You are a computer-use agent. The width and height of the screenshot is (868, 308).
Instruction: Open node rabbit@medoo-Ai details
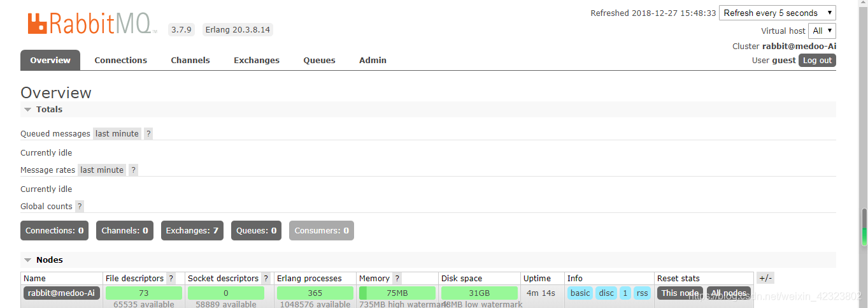click(x=62, y=293)
